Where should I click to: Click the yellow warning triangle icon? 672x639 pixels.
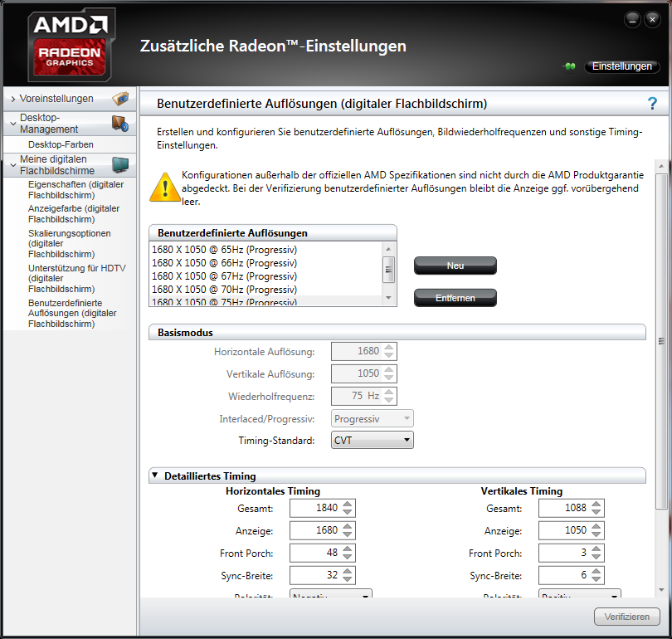(164, 188)
